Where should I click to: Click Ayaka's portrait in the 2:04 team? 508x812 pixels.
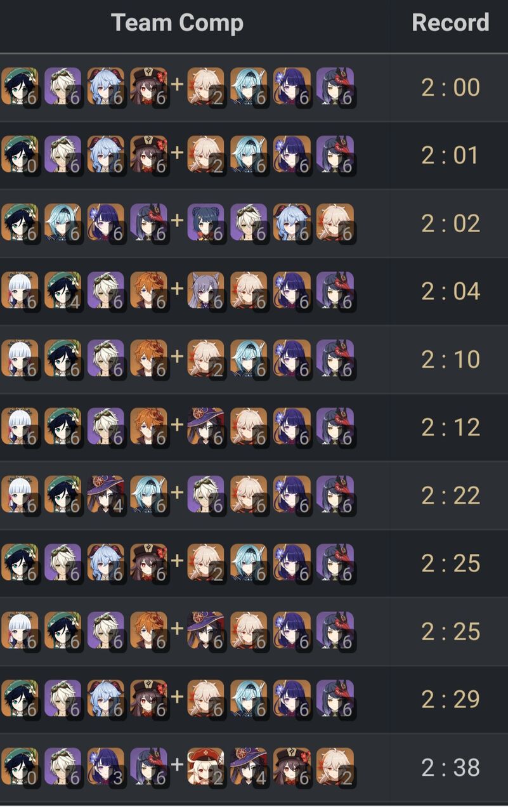click(x=20, y=291)
